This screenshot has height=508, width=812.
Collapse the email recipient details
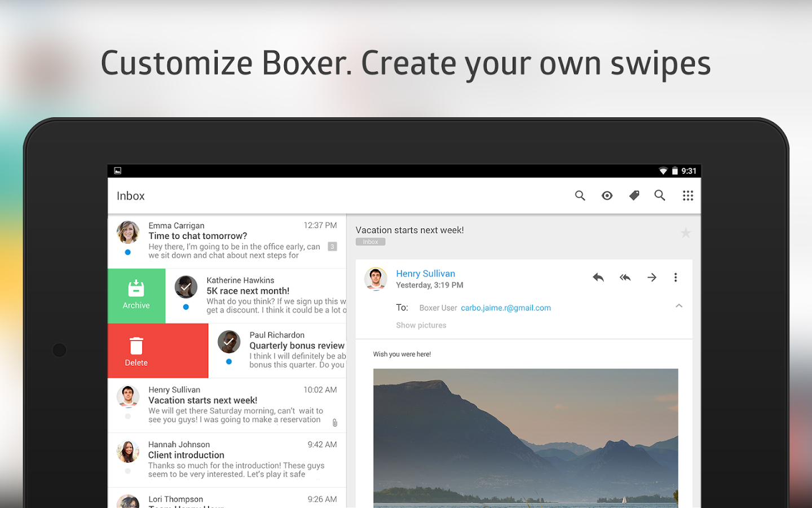[679, 305]
